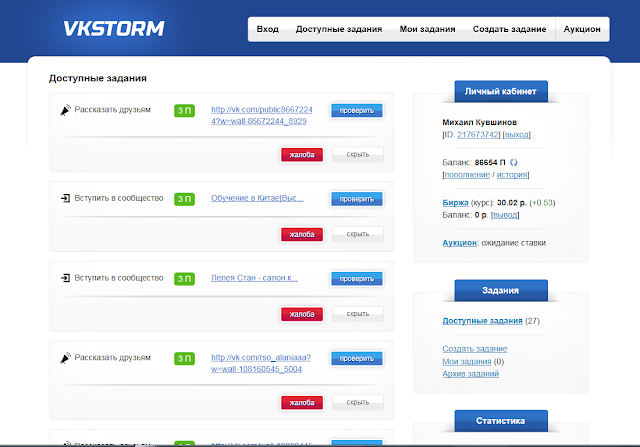Click the ожидание ставки status text
This screenshot has width=640, height=447.
point(513,243)
